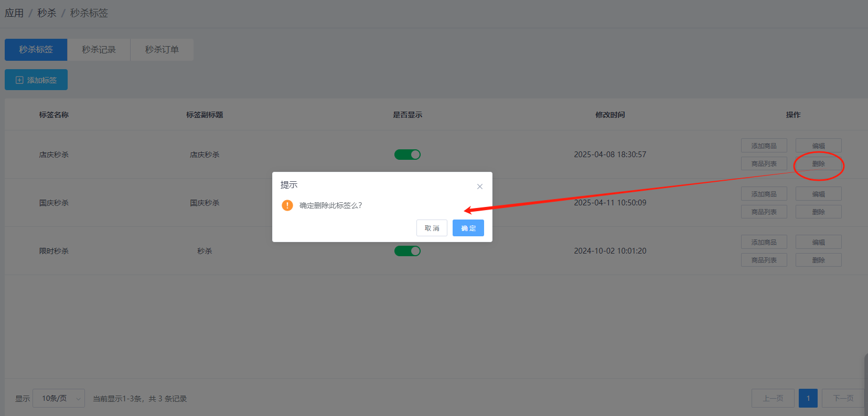Click 添加商品 for the 店庆秒杀 row
Viewport: 868px width, 416px height.
click(x=764, y=146)
